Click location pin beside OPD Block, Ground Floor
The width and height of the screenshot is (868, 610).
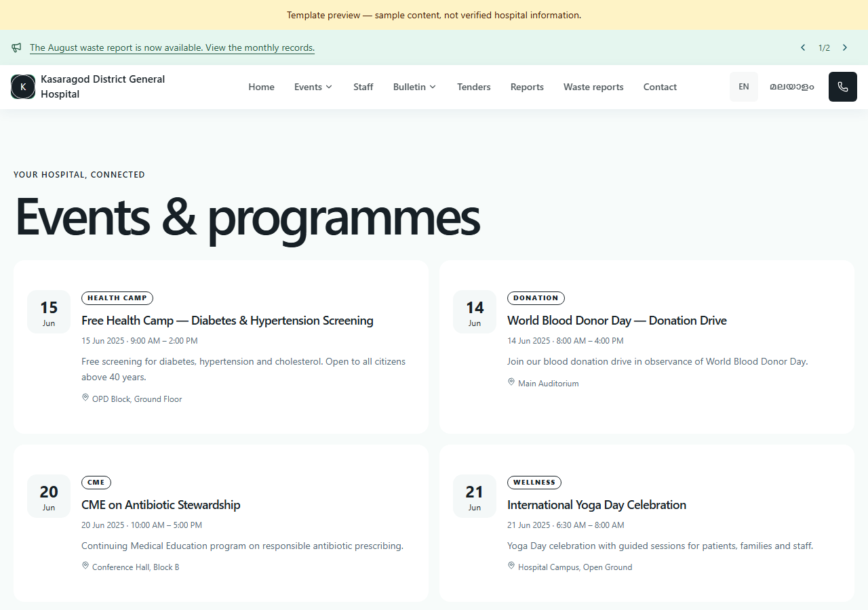pos(85,398)
